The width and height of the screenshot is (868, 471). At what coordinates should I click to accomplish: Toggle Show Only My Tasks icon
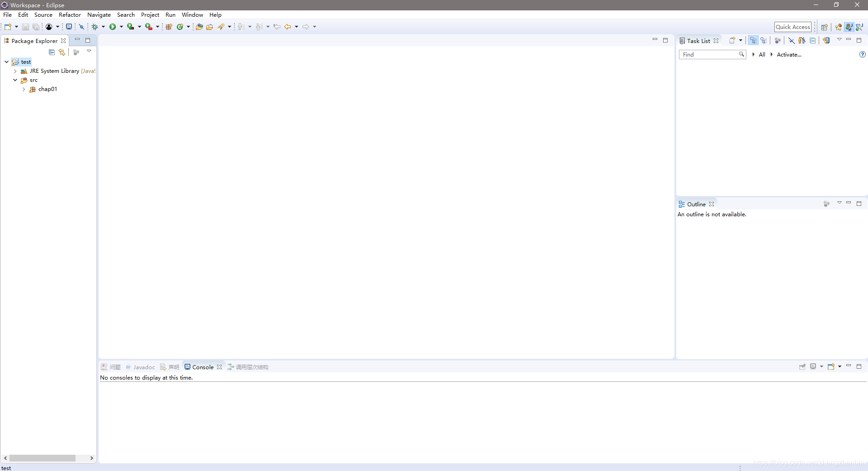pos(802,40)
